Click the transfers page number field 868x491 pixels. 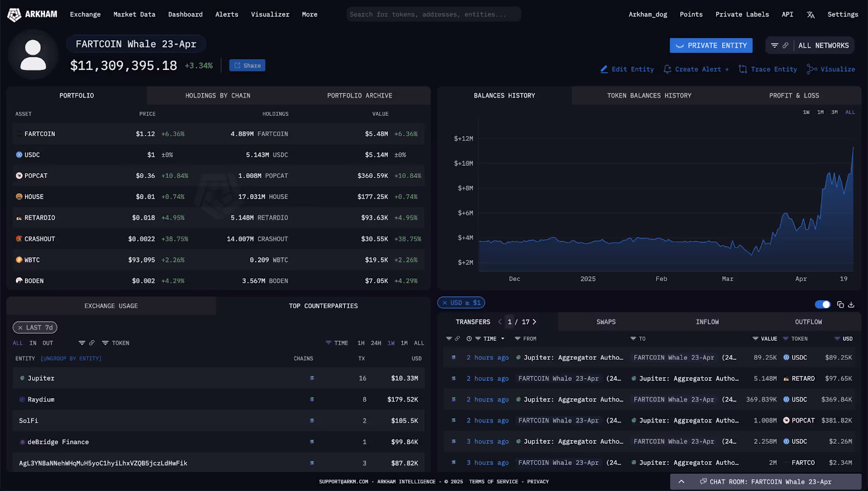[x=509, y=322]
